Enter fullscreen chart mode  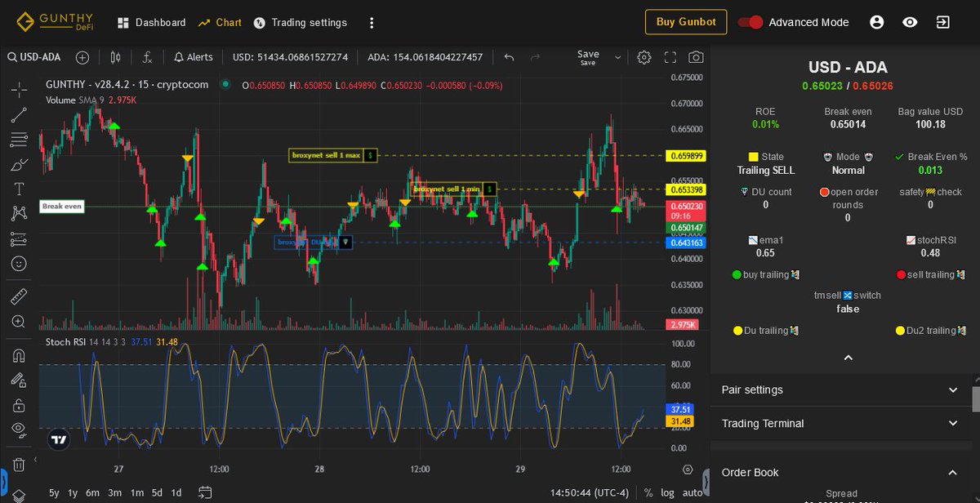[670, 57]
